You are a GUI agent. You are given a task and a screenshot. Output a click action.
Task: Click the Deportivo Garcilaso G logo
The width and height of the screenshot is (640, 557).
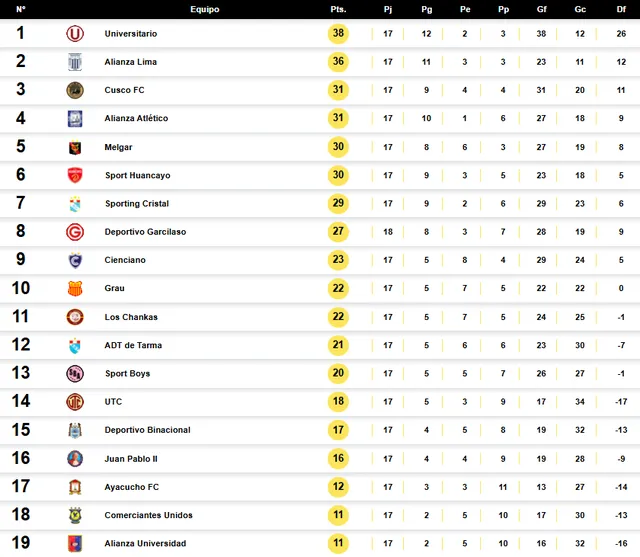75,232
